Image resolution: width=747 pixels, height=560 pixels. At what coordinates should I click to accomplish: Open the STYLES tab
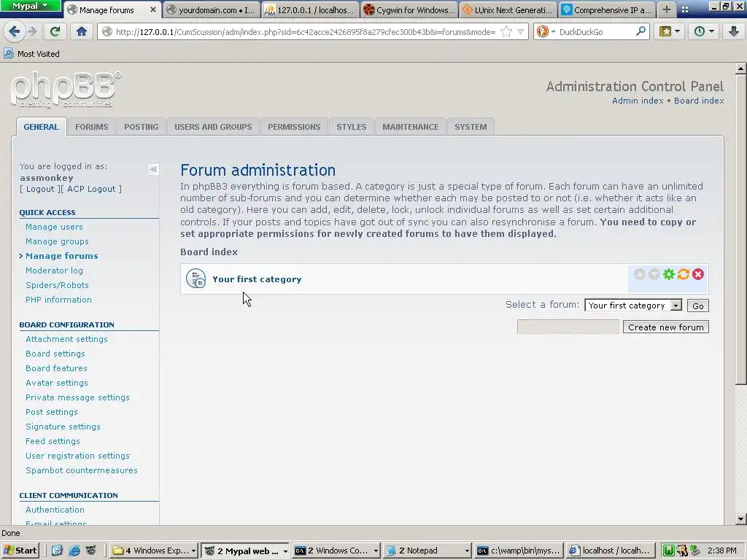pos(352,127)
